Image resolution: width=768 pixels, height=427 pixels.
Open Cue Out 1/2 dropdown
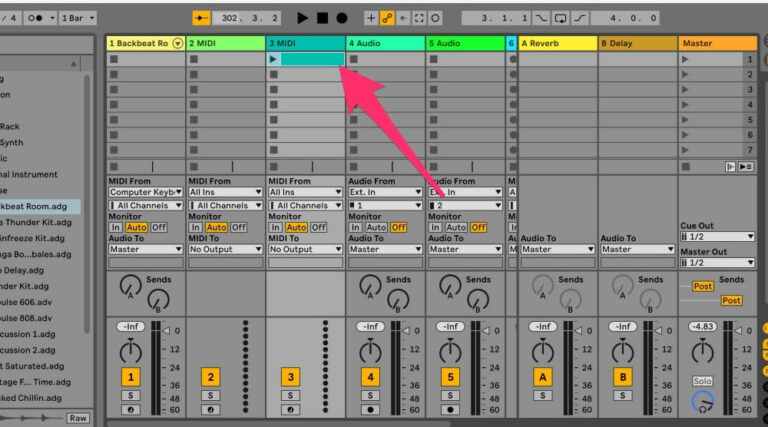pyautogui.click(x=717, y=237)
